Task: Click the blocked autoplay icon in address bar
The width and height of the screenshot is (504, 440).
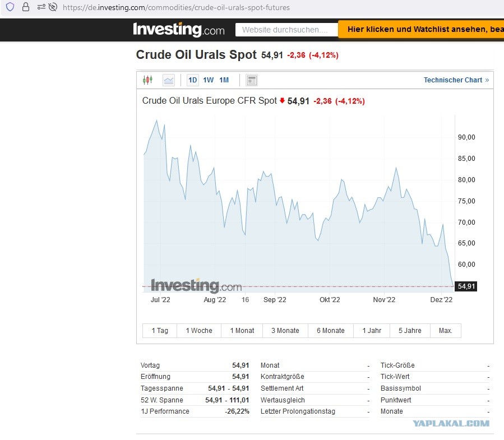Action: pos(53,7)
